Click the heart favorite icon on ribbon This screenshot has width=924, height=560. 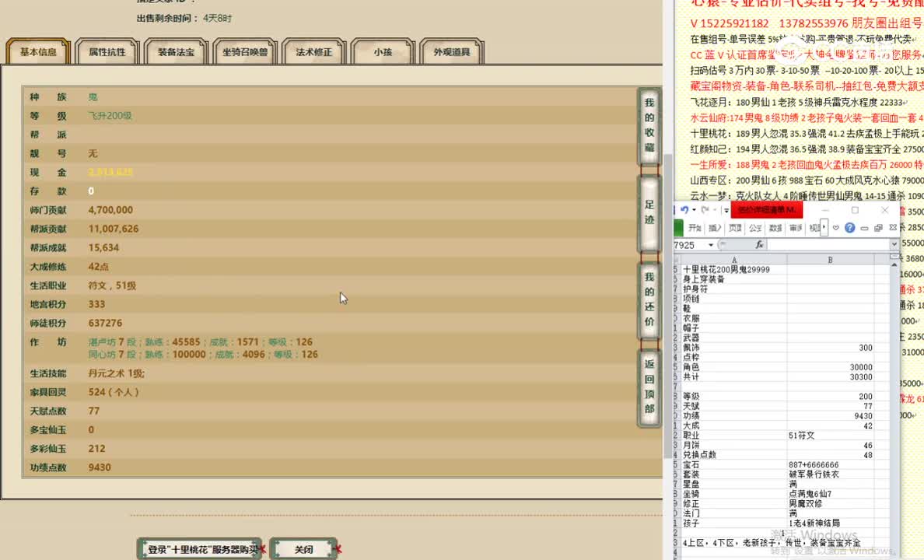835,228
